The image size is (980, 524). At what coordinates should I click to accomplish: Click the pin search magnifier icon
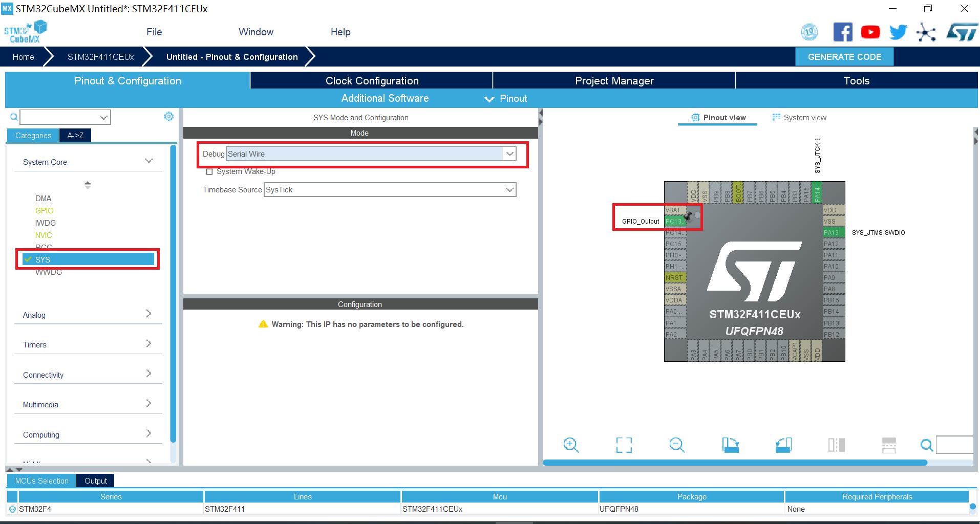point(927,445)
